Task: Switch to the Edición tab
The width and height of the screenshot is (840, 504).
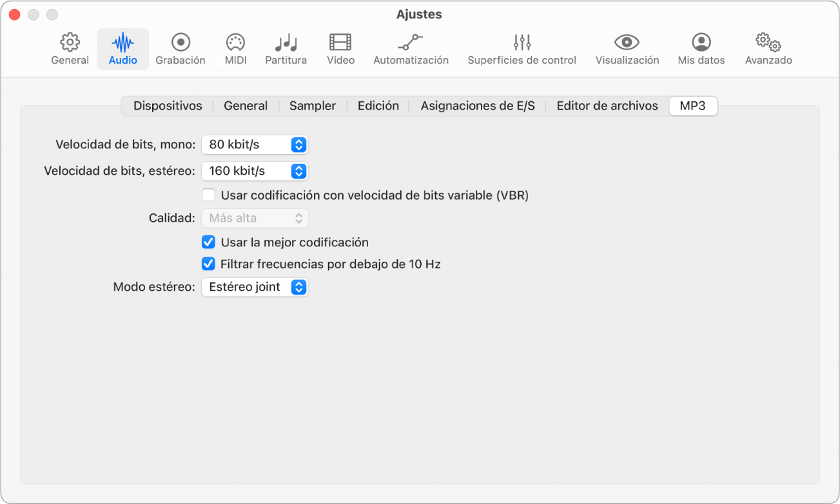Action: pos(378,106)
